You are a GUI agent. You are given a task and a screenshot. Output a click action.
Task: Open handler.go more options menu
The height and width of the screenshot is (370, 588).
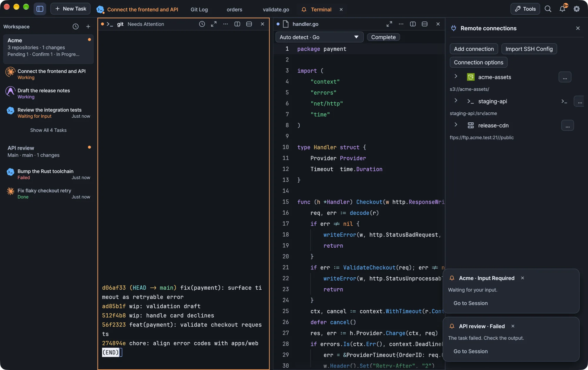click(401, 24)
